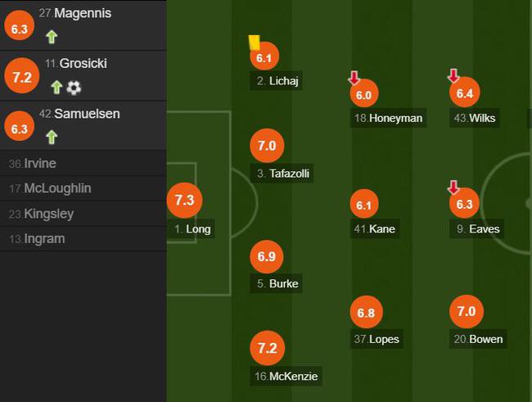Screen dimensions: 532x402
Task: Select McKenzie's 7.2 rating circle
Action: point(268,348)
